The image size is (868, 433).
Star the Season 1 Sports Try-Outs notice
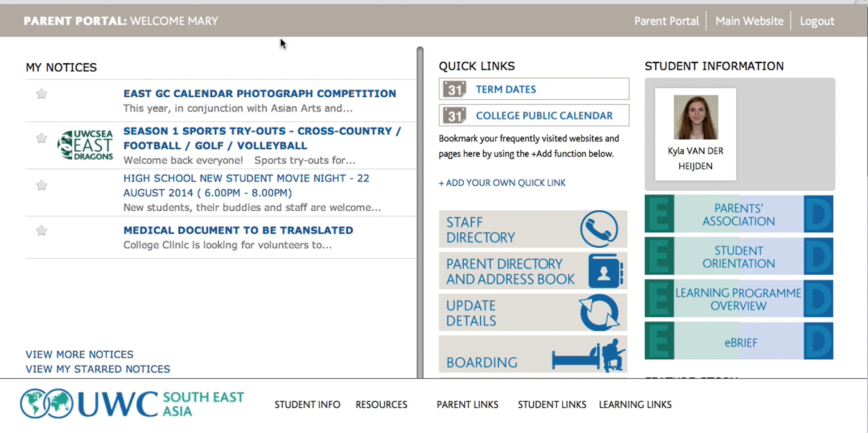click(42, 138)
